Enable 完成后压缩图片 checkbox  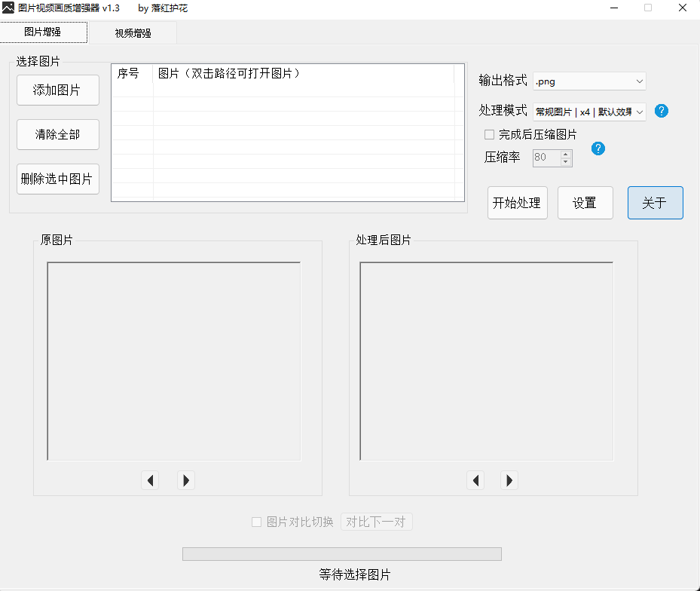click(x=490, y=135)
